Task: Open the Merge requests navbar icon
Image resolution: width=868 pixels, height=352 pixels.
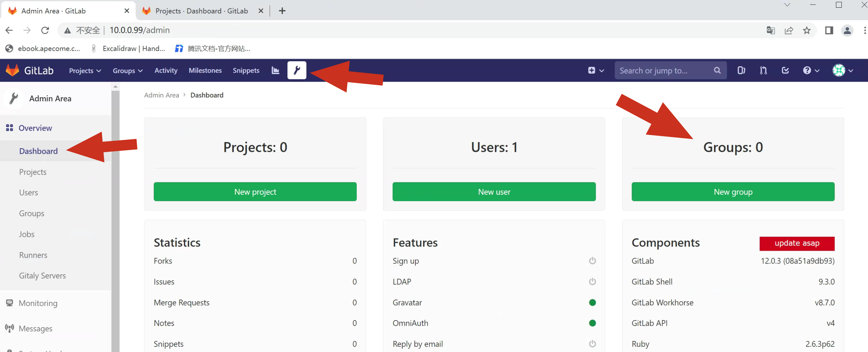Action: tap(763, 70)
